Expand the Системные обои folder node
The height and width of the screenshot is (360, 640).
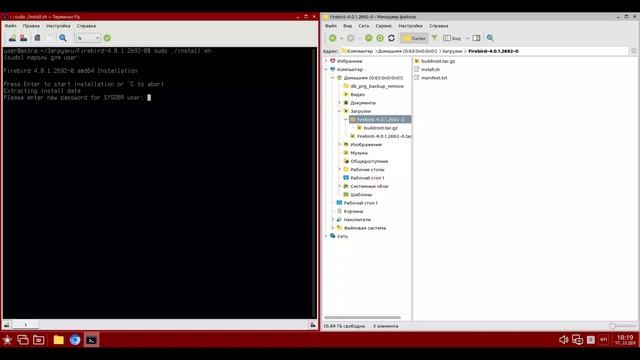pyautogui.click(x=340, y=186)
